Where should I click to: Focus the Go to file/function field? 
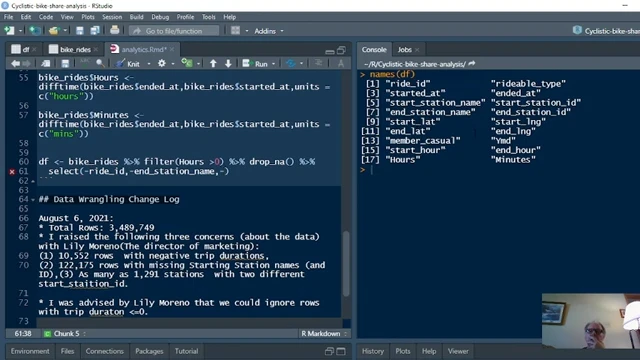(174, 31)
